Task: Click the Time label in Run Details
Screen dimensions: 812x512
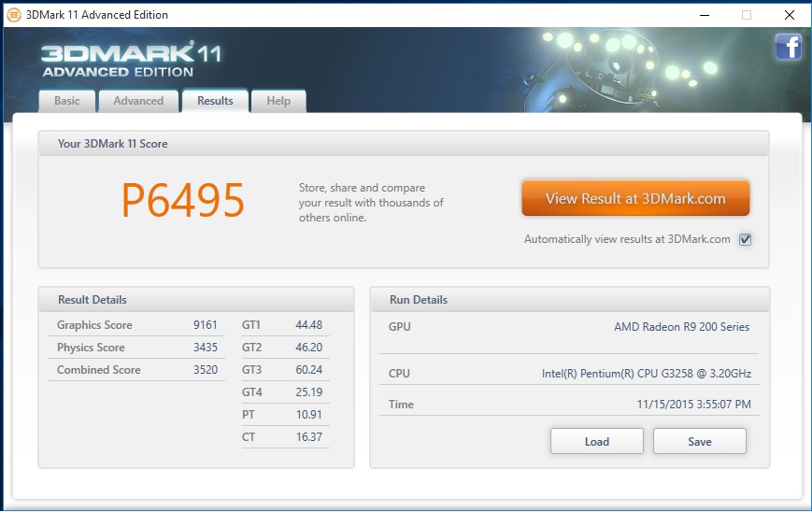Action: point(402,405)
